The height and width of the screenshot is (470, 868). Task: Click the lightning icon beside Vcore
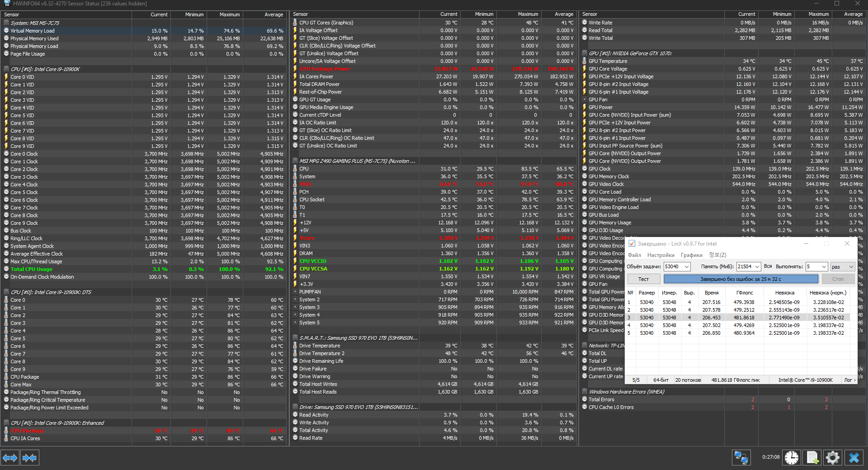295,238
